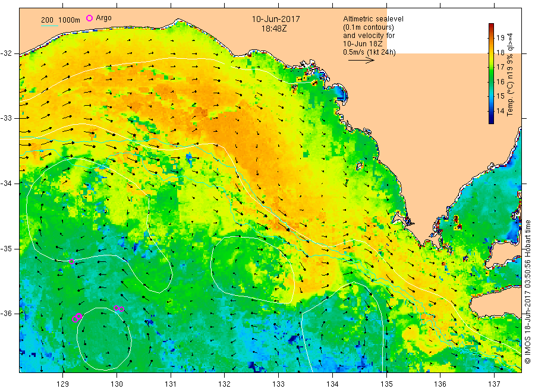535x392 pixels.
Task: Click latitude label -35
Action: [x=6, y=248]
